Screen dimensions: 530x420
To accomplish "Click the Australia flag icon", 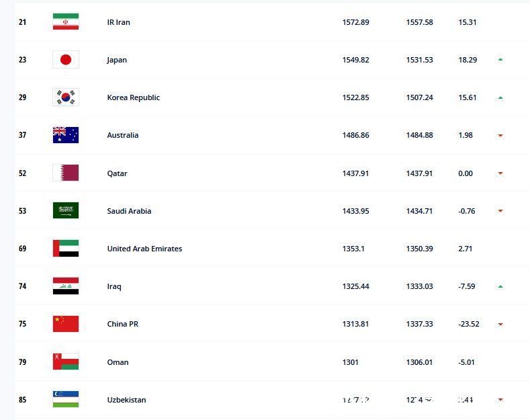I will [x=65, y=135].
